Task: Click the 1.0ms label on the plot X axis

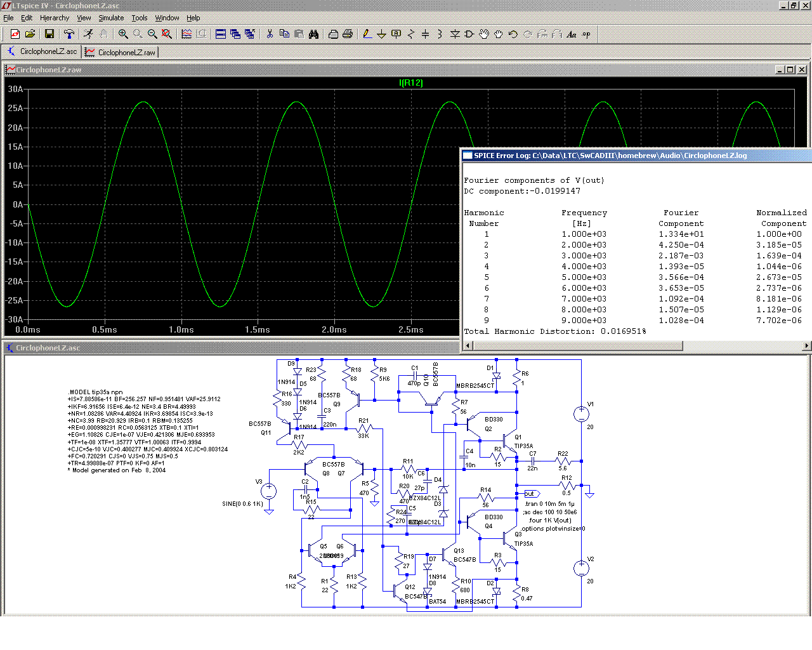Action: coord(181,329)
